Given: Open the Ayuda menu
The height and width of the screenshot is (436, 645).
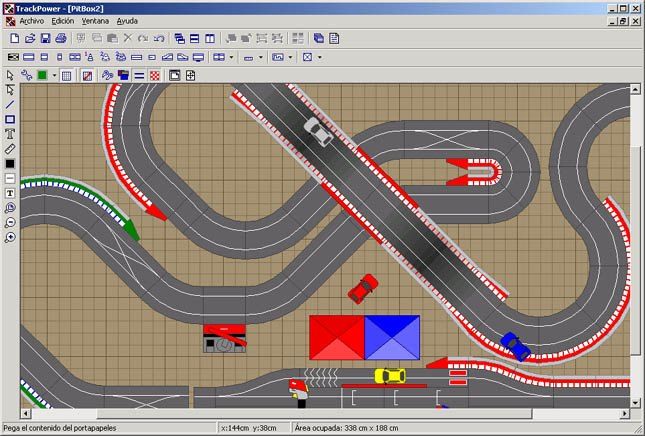Looking at the screenshot, I should 127,21.
